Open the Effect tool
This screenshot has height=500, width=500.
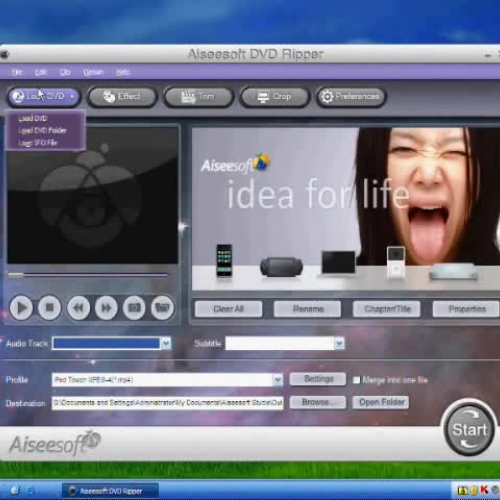[123, 97]
